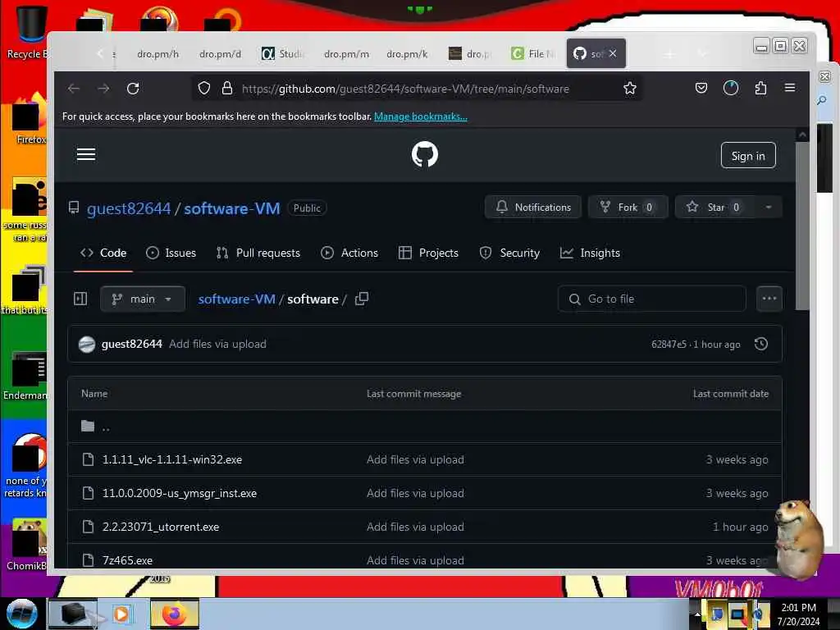
Task: Open the Security tab
Action: pyautogui.click(x=509, y=253)
